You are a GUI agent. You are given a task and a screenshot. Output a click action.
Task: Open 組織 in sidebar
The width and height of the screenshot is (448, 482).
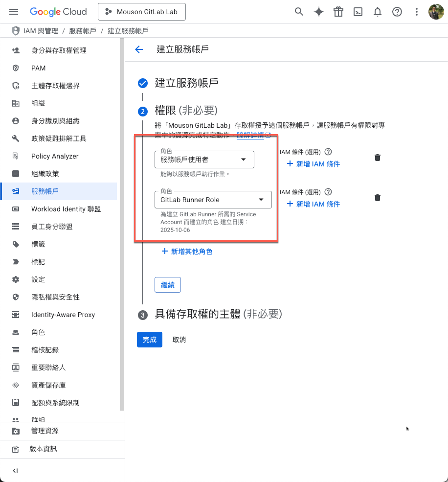pos(58,103)
